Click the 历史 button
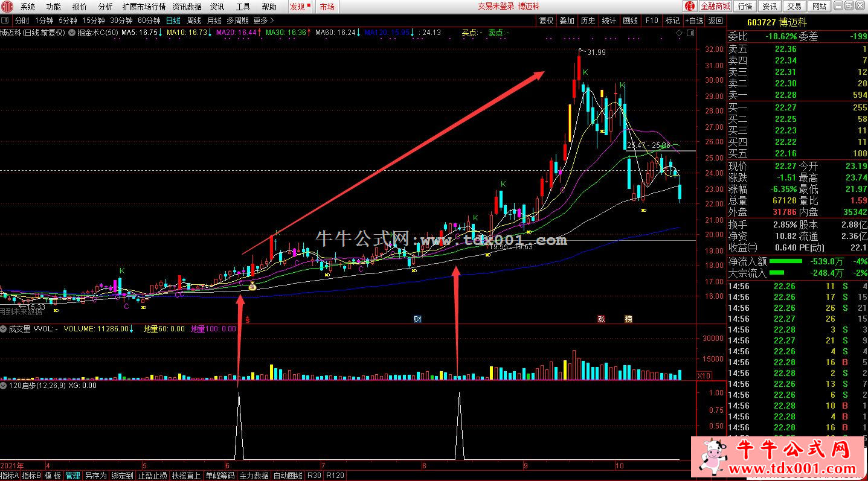This screenshot has width=868, height=481. [x=588, y=21]
